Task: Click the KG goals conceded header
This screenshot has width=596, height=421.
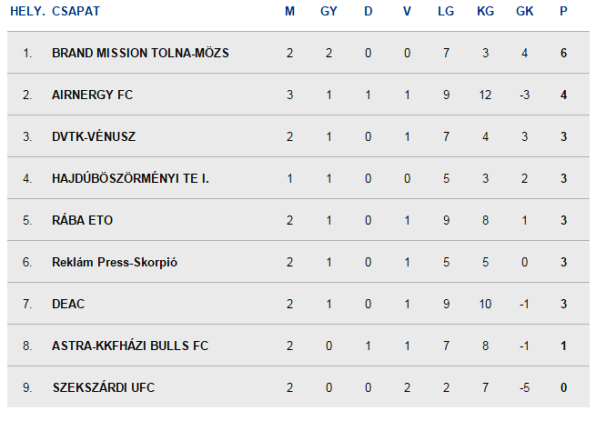Action: [x=485, y=11]
